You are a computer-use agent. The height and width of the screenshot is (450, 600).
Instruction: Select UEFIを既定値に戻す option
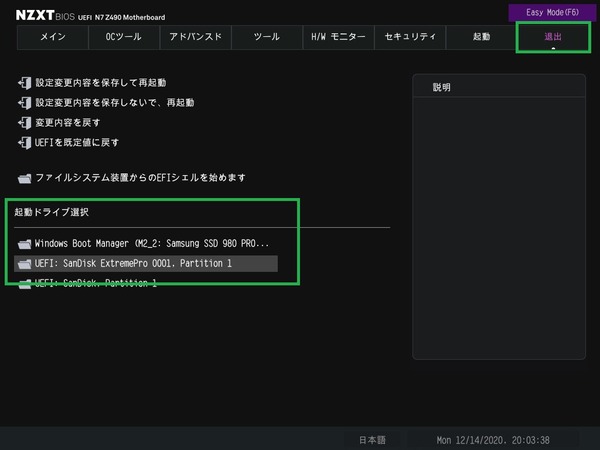[x=77, y=143]
